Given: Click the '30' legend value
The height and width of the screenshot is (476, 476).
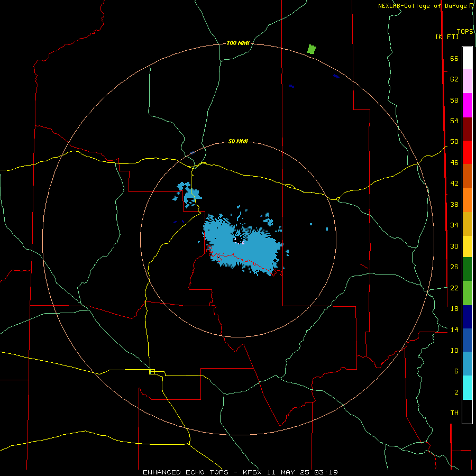Looking at the screenshot, I should pos(454,246).
